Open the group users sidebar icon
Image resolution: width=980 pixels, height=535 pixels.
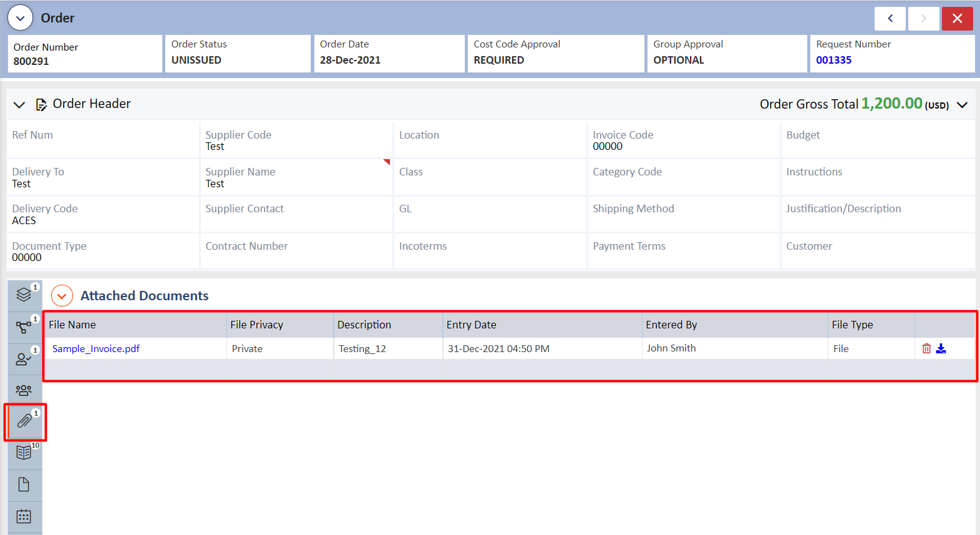[x=24, y=390]
